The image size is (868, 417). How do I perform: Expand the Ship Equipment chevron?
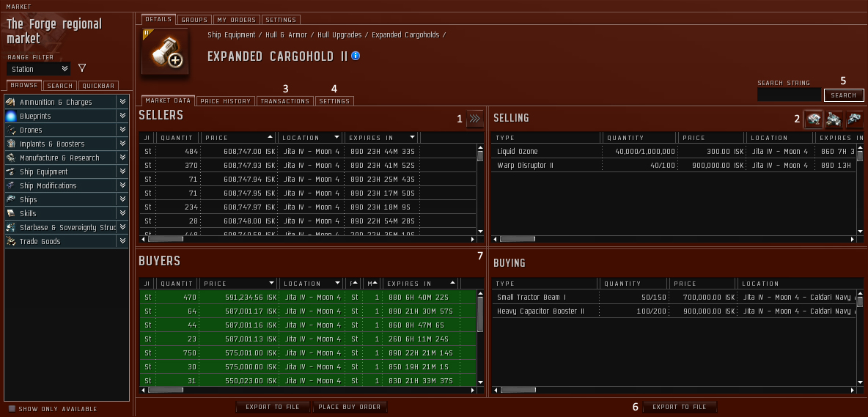pos(123,172)
